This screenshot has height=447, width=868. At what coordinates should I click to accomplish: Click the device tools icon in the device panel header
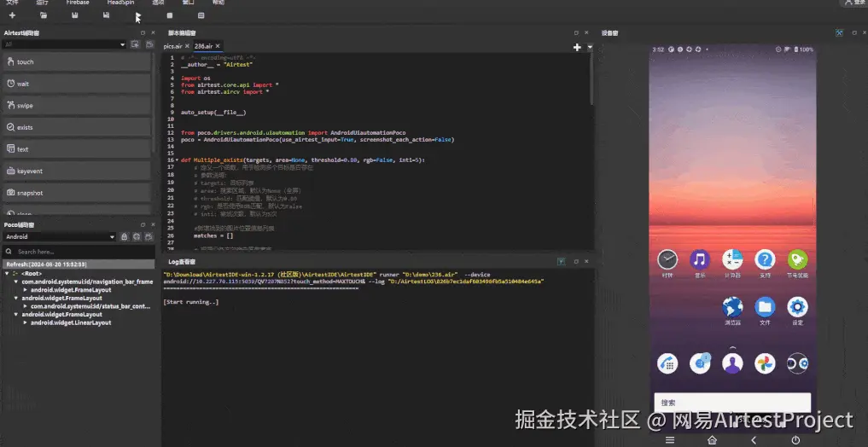tap(839, 33)
